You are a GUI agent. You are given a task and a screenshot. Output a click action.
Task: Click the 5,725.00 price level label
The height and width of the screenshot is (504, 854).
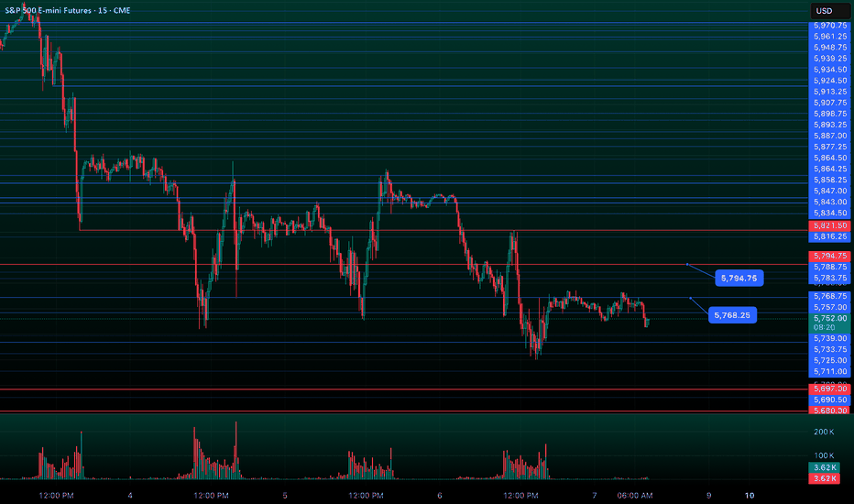[x=830, y=360]
